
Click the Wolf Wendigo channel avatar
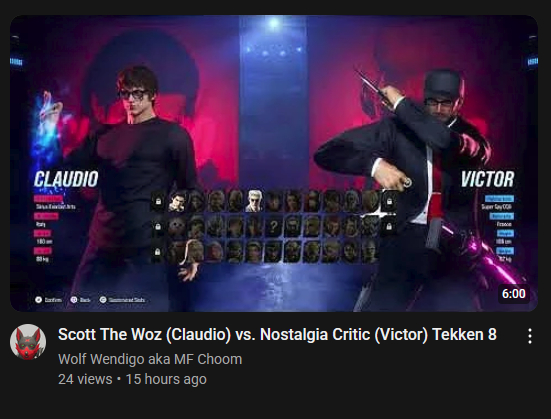pyautogui.click(x=28, y=342)
